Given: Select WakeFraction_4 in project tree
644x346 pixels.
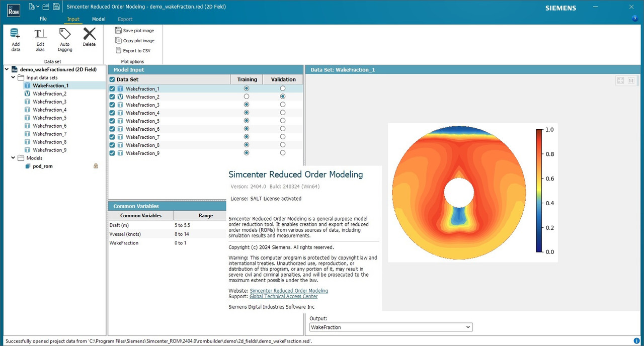Looking at the screenshot, I should pos(49,110).
